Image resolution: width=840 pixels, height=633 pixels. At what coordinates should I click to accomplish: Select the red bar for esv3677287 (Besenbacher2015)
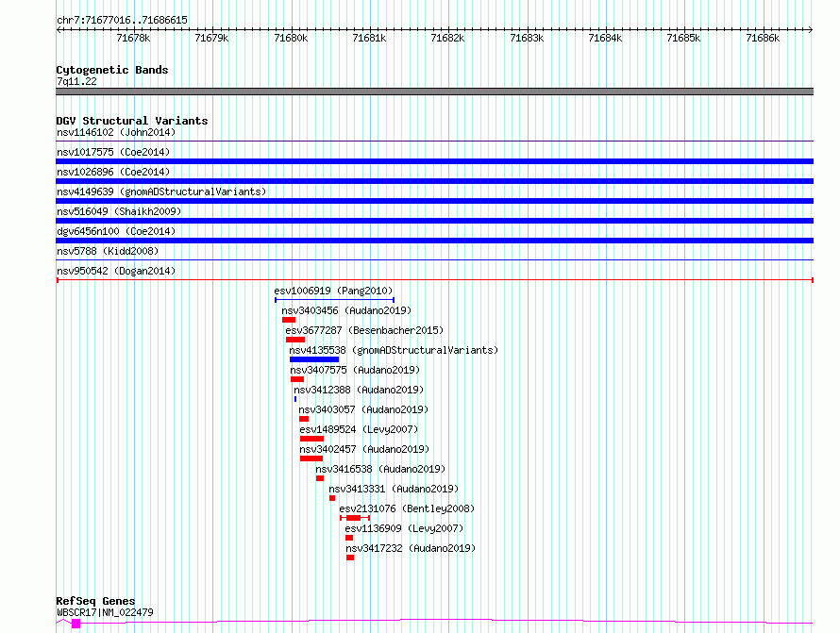pyautogui.click(x=295, y=340)
